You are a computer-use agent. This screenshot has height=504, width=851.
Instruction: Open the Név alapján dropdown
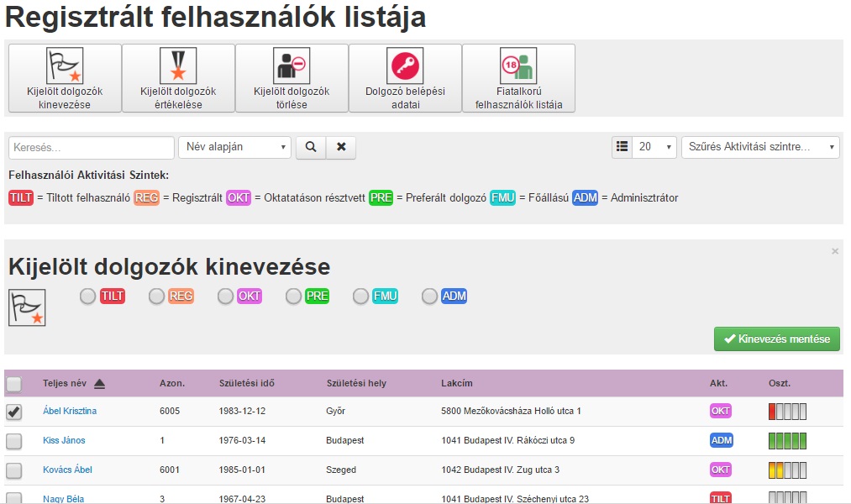234,147
